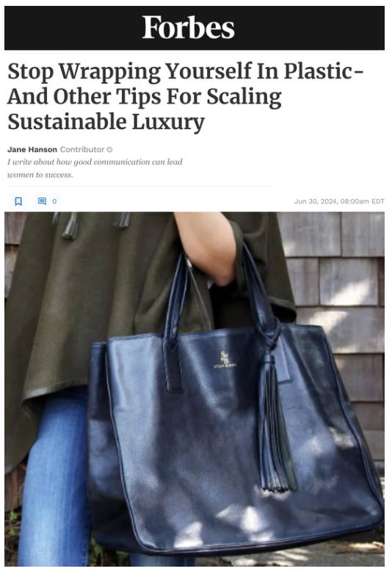
Task: Open Jane Hanson's author profile
Action: 32,149
